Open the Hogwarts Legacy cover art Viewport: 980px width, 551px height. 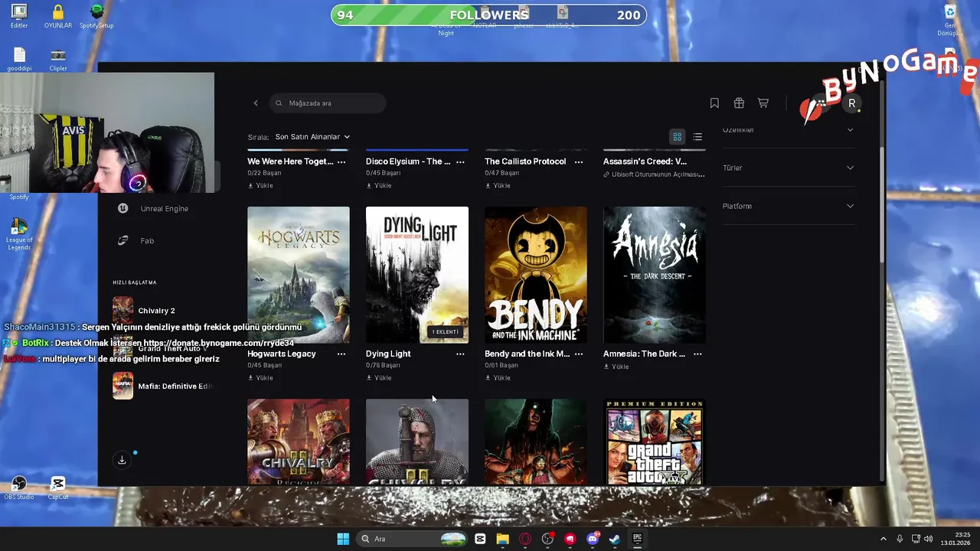coord(299,275)
